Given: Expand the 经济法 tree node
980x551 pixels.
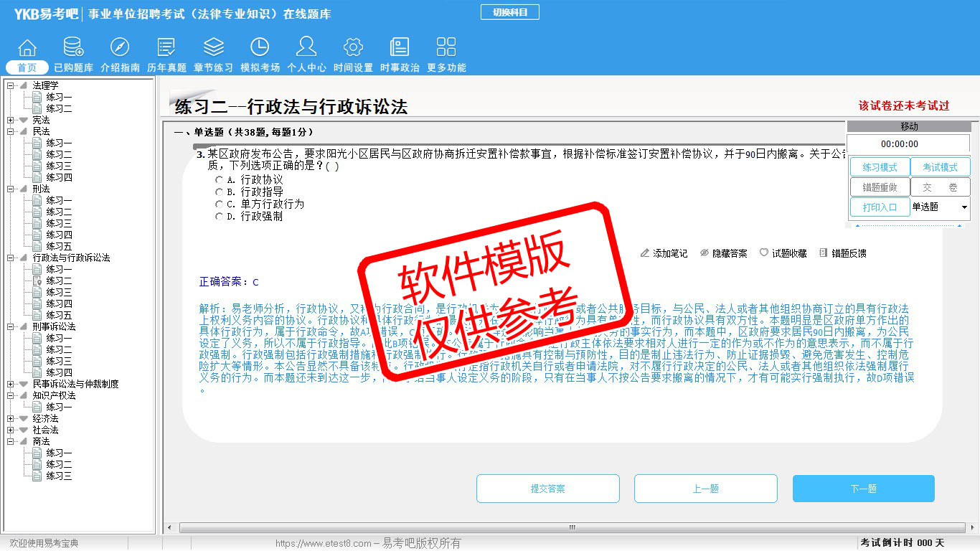Looking at the screenshot, I should (11, 418).
